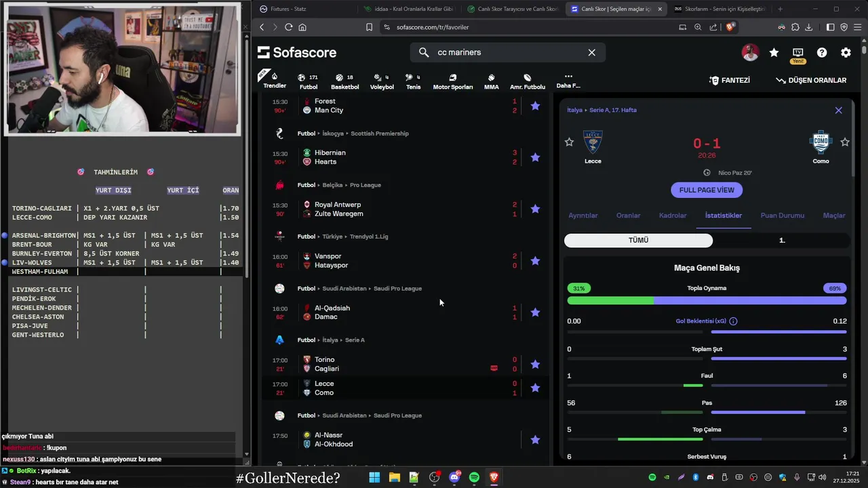Image resolution: width=868 pixels, height=488 pixels.
Task: Click the browser reload button
Action: pyautogui.click(x=288, y=27)
